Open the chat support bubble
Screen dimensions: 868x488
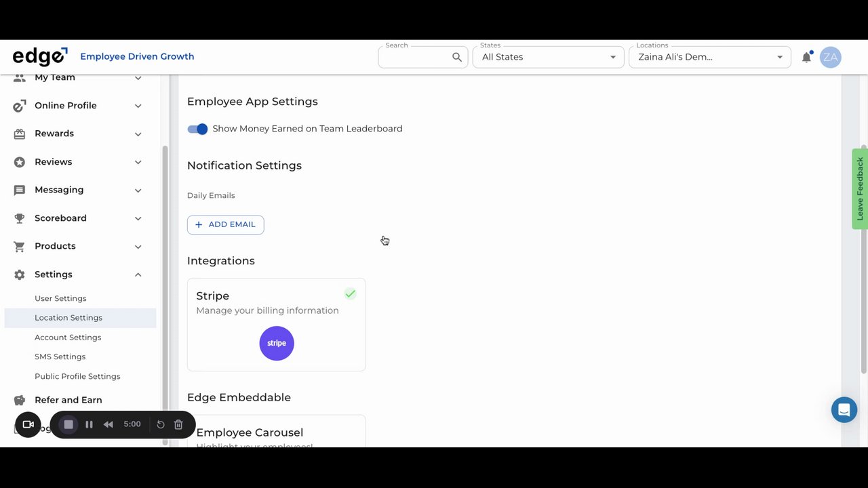point(844,410)
